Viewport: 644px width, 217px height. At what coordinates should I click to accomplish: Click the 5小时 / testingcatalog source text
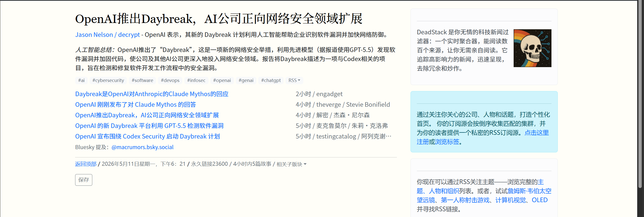point(343,137)
